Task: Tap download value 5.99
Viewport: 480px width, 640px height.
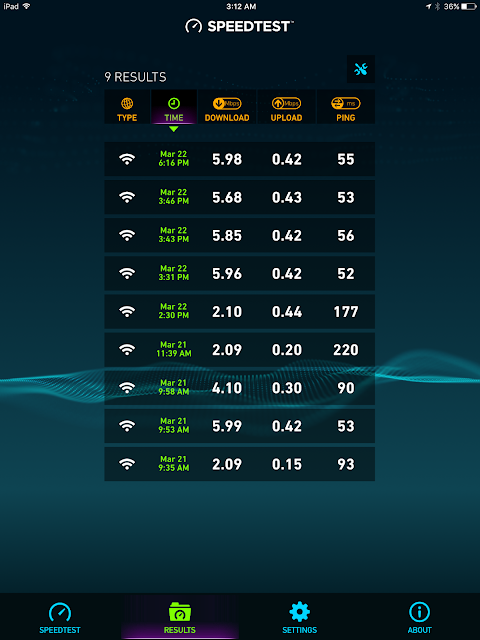Action: click(x=227, y=426)
